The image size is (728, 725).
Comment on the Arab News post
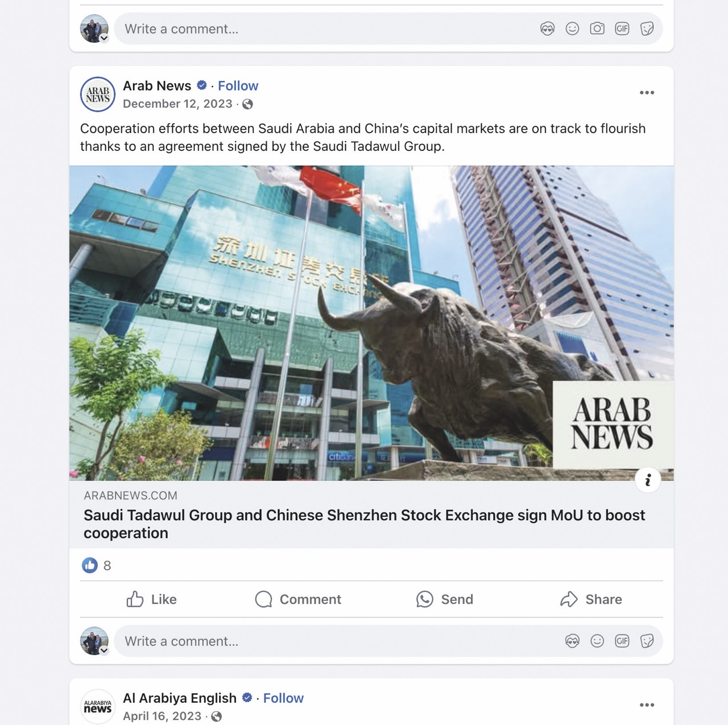point(298,599)
